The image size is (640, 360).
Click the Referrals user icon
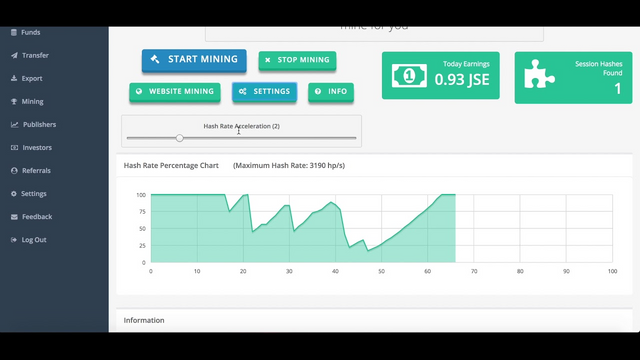pos(14,171)
